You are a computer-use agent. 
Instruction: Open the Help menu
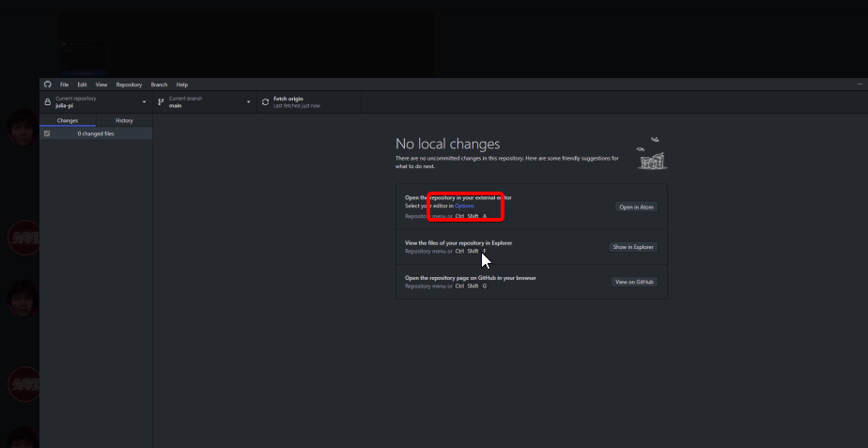tap(182, 85)
